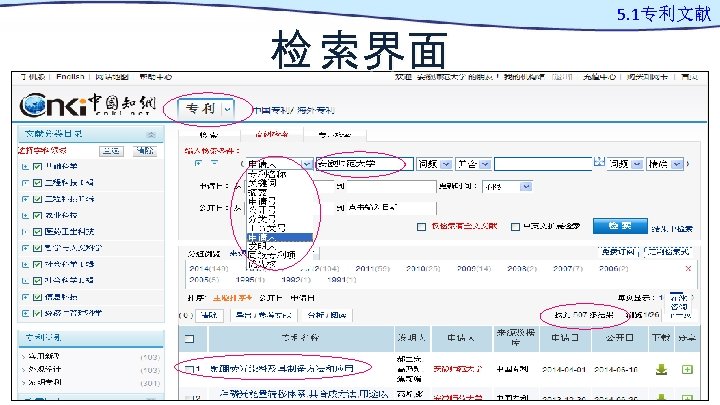Expand the 社会科学Ⅰ辑 tree node
The image size is (720, 405).
tap(25, 264)
